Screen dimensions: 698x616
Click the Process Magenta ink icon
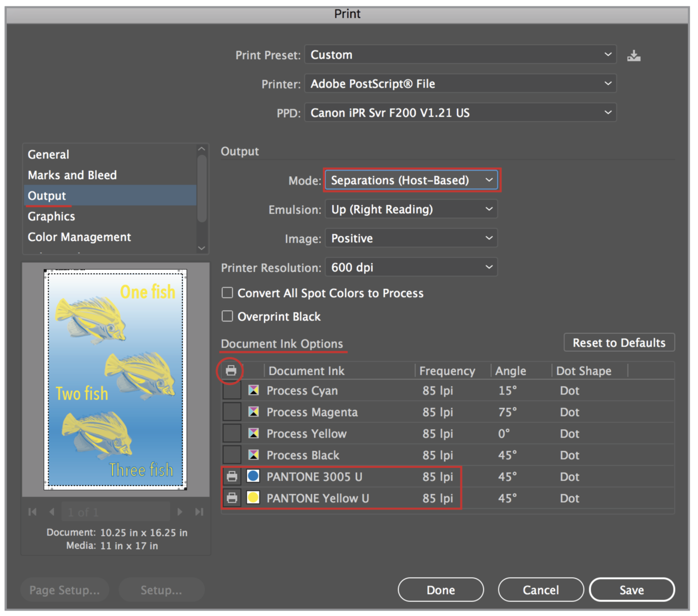(254, 412)
